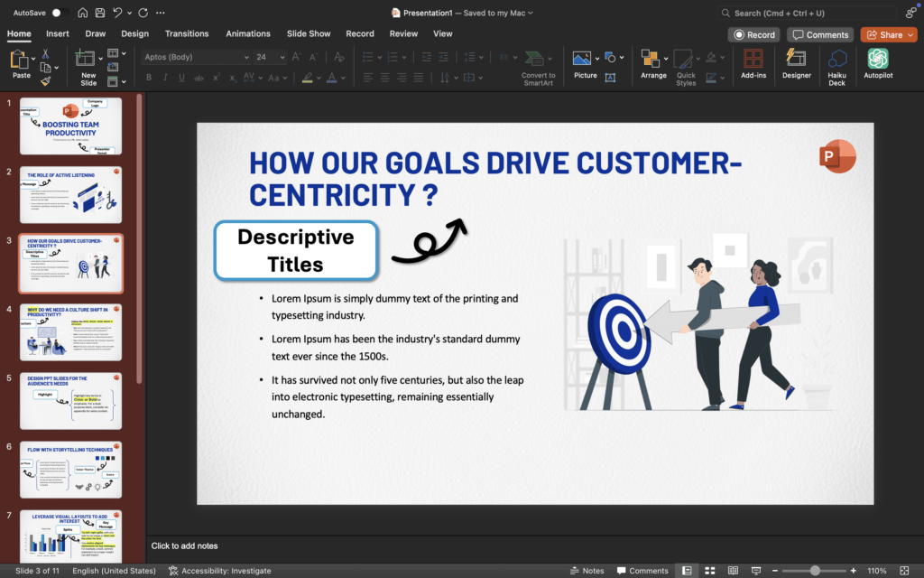Select slide 4 thumbnail in panel

point(70,332)
